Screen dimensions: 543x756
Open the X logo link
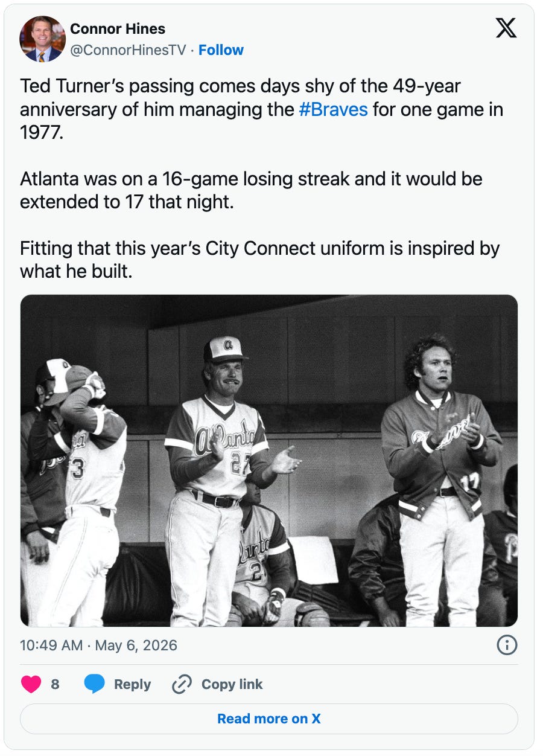click(506, 28)
